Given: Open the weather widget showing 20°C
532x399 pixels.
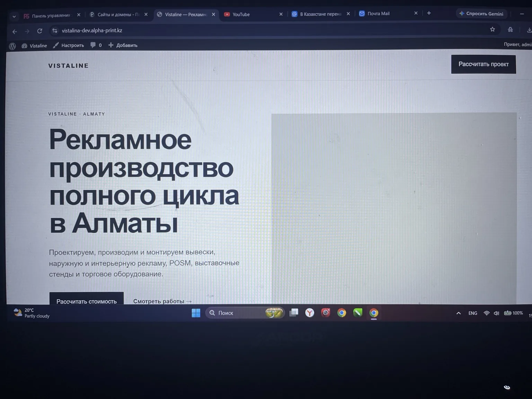Looking at the screenshot, I should [32, 313].
